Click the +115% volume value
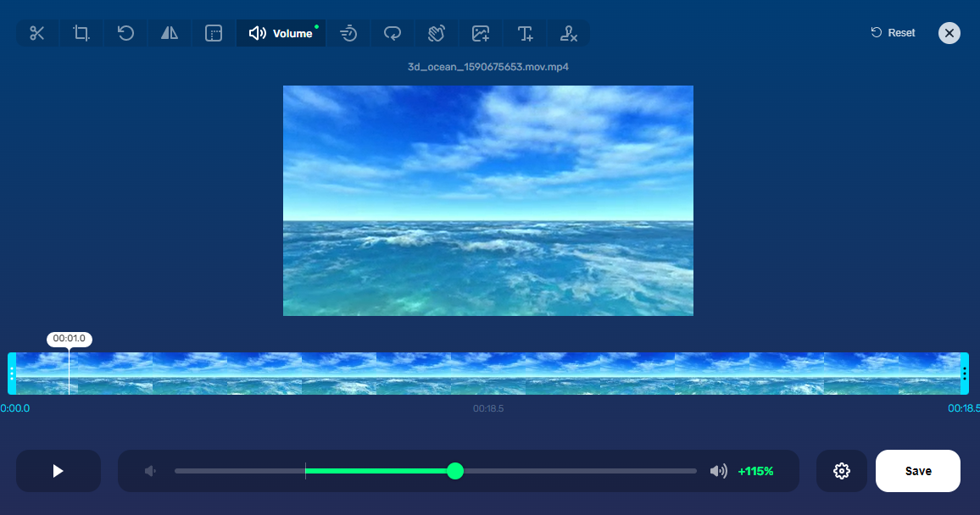Image resolution: width=980 pixels, height=515 pixels. [755, 471]
